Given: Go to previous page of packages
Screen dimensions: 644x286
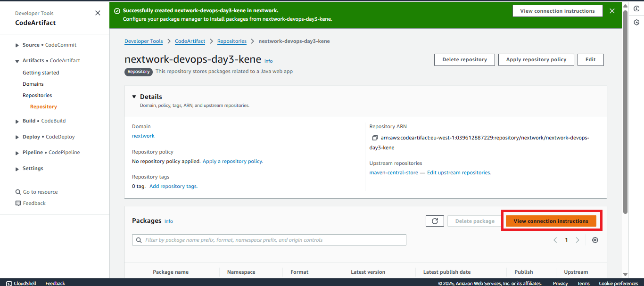Looking at the screenshot, I should tap(555, 240).
